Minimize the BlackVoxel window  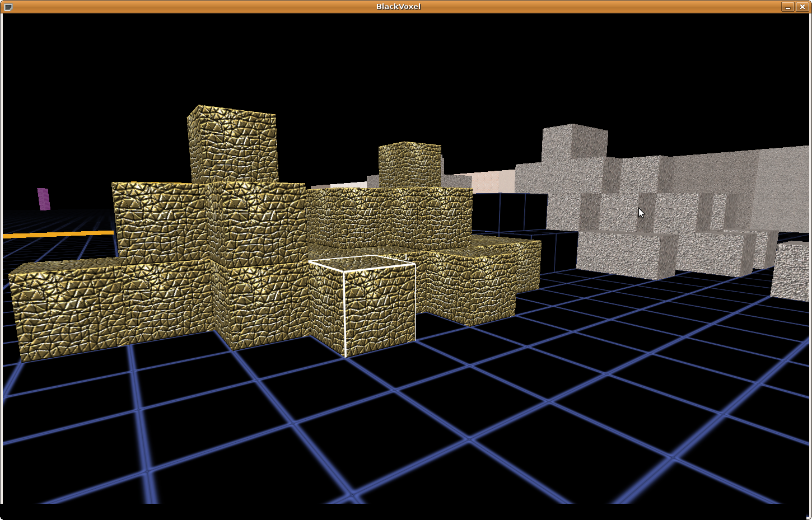point(788,7)
